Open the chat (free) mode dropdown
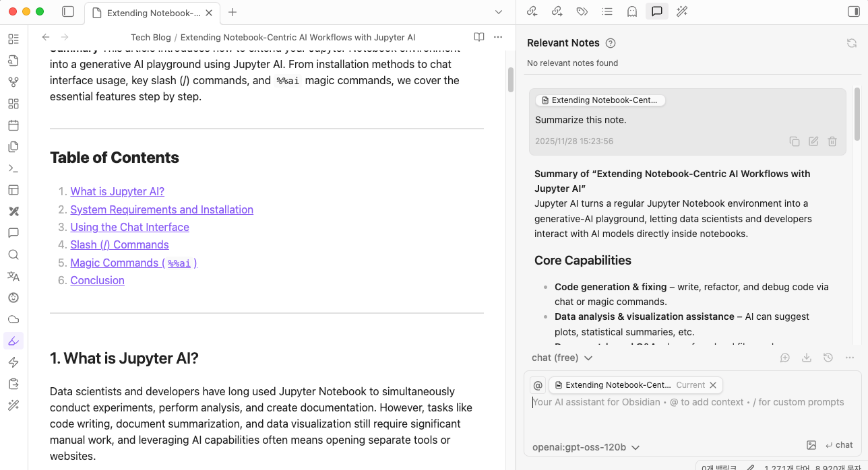 point(561,358)
